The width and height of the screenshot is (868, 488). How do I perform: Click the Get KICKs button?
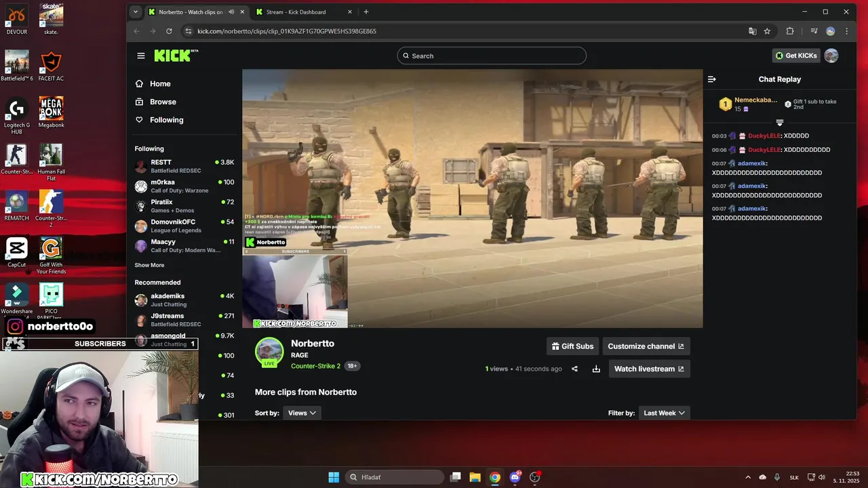pyautogui.click(x=796, y=56)
